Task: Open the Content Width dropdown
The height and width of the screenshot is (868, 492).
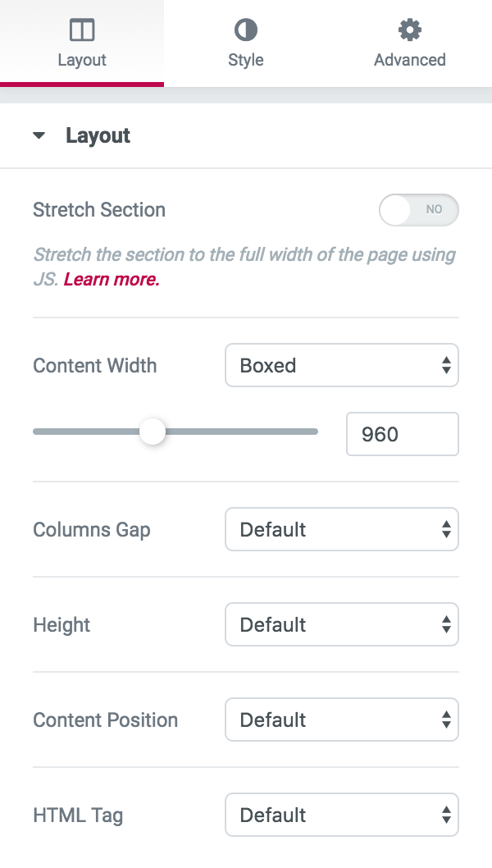Action: pyautogui.click(x=341, y=366)
